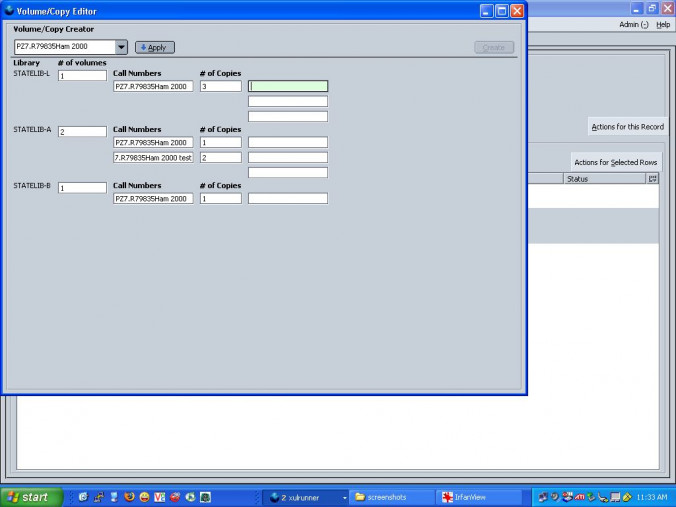
Task: Click the Status column header
Action: click(x=604, y=178)
